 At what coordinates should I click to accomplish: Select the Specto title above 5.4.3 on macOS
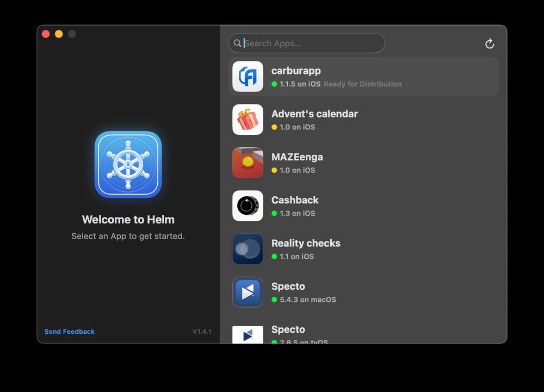[x=288, y=287]
